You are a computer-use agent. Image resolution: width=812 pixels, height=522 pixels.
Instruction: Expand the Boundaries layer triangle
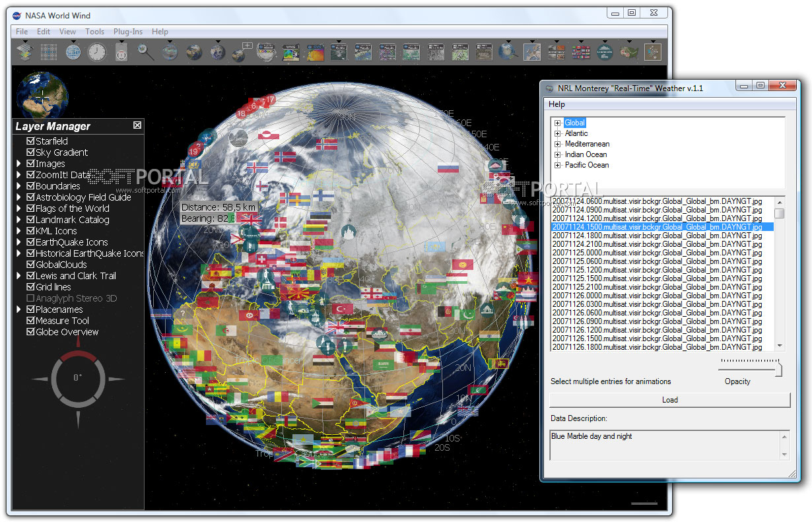19,186
